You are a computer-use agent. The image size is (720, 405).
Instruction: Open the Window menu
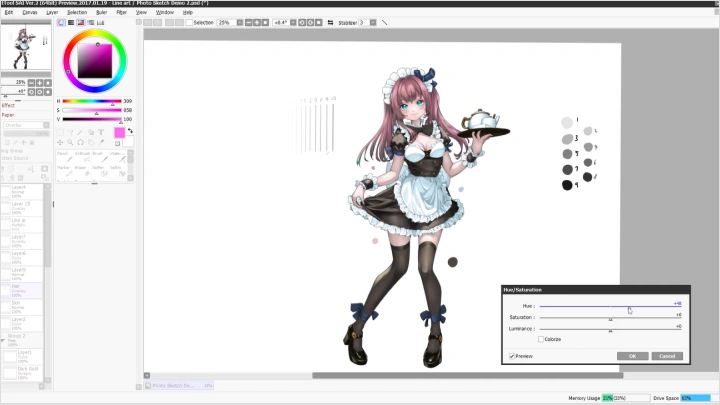coord(164,12)
